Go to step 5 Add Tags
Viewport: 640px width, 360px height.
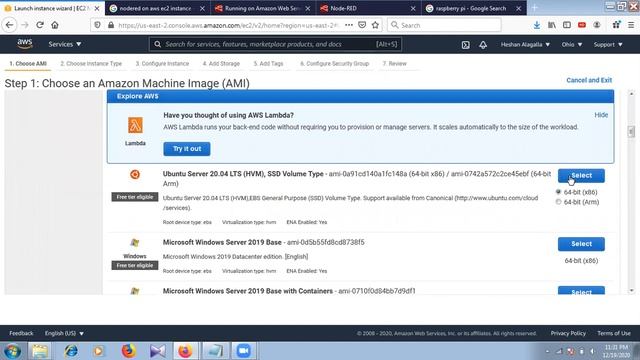click(x=268, y=64)
